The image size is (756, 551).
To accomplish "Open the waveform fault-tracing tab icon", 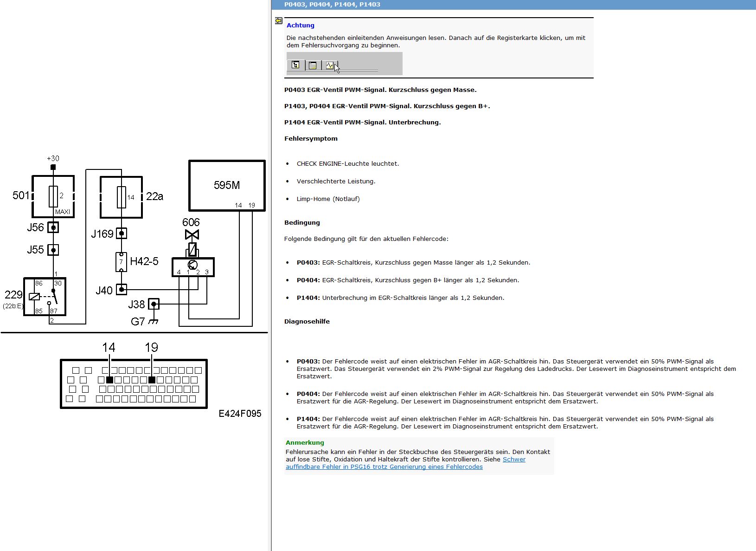I will click(x=329, y=65).
